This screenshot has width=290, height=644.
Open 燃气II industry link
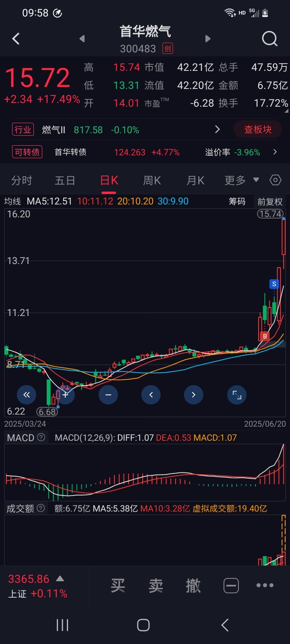click(x=54, y=130)
